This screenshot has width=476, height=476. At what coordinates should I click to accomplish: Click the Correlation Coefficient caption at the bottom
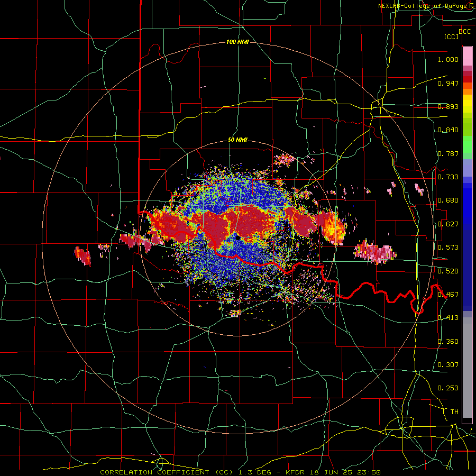(x=241, y=472)
